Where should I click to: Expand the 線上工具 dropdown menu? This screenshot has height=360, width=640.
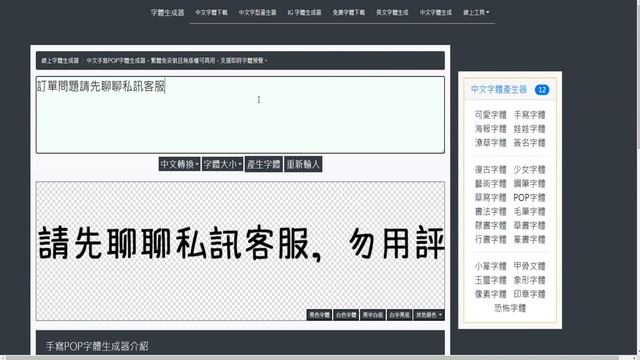(476, 12)
